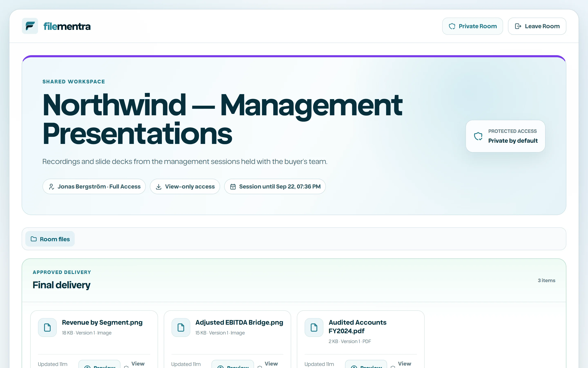This screenshot has height=368, width=588.
Task: Open Audited Accounts FY2024.pdf file name
Action: click(357, 327)
